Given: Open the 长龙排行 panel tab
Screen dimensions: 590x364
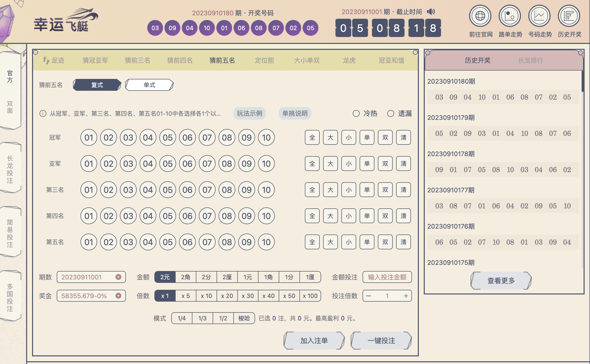Looking at the screenshot, I should pyautogui.click(x=531, y=60).
